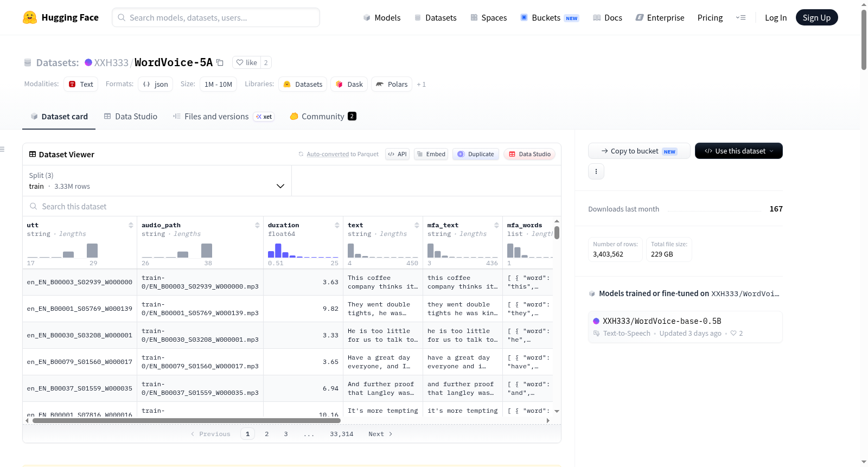Open the Enterprise page
This screenshot has width=868, height=467.
point(660,17)
